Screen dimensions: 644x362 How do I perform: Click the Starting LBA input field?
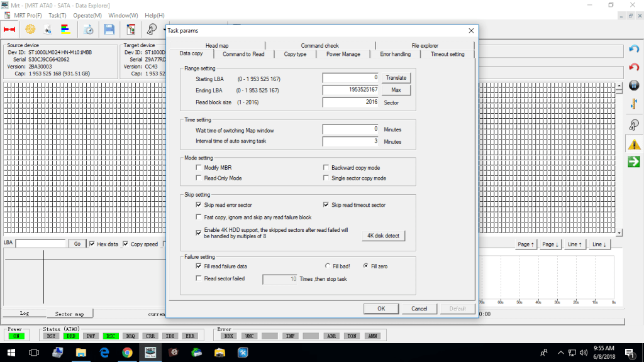(x=350, y=77)
